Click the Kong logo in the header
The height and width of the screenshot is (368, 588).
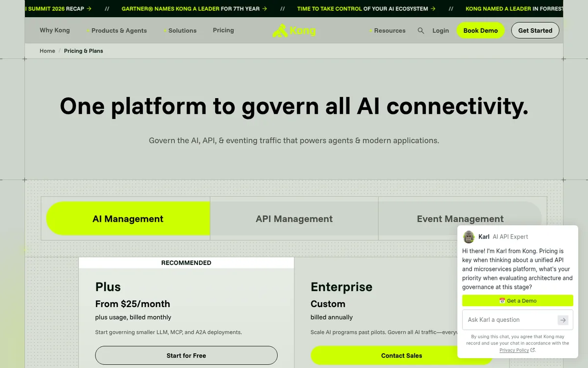coord(294,30)
